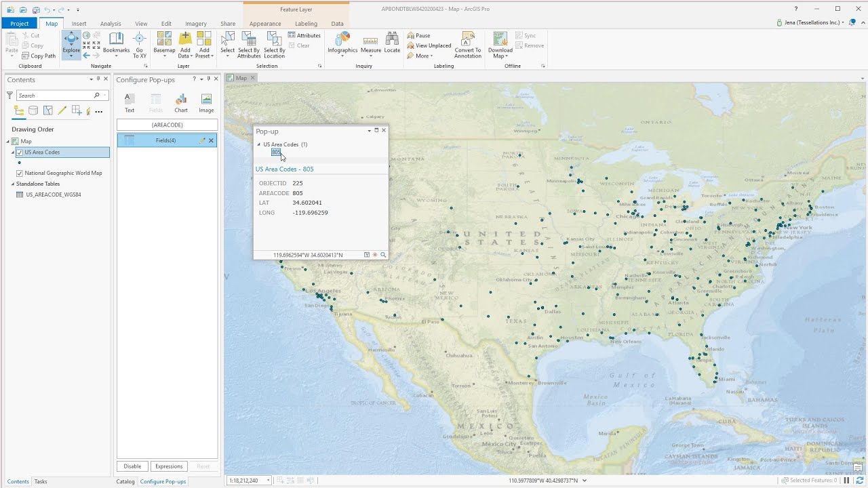Close the Map view tab
This screenshot has height=488, width=868.
pyautogui.click(x=252, y=78)
